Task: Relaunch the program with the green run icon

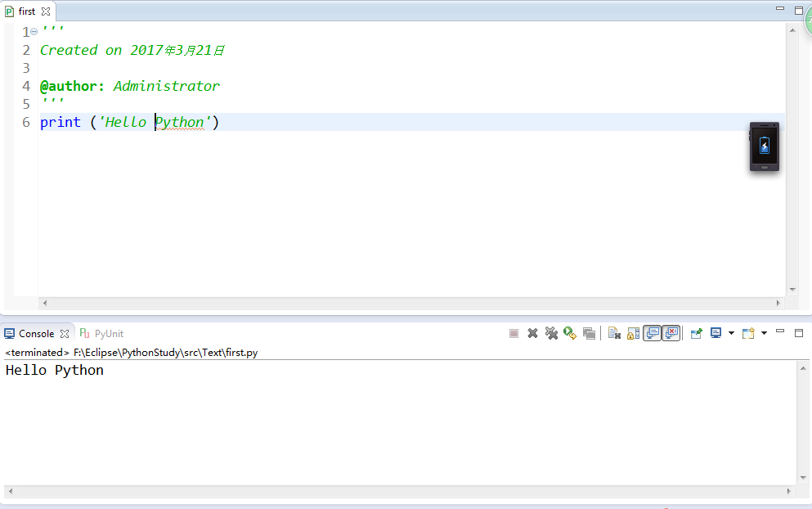Action: [570, 333]
